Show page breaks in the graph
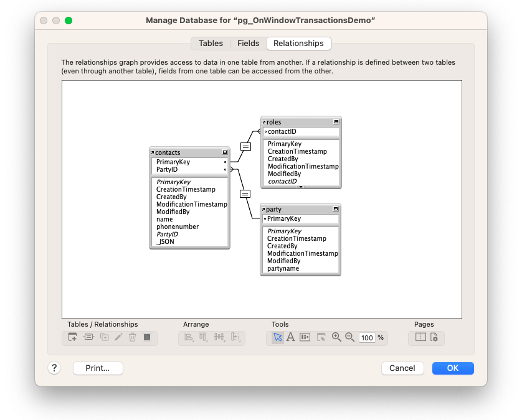The height and width of the screenshot is (420, 522). tap(420, 337)
